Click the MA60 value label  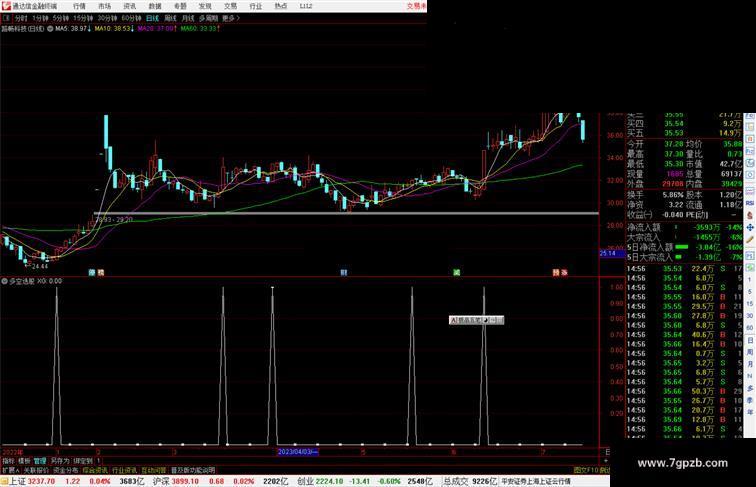coord(200,29)
